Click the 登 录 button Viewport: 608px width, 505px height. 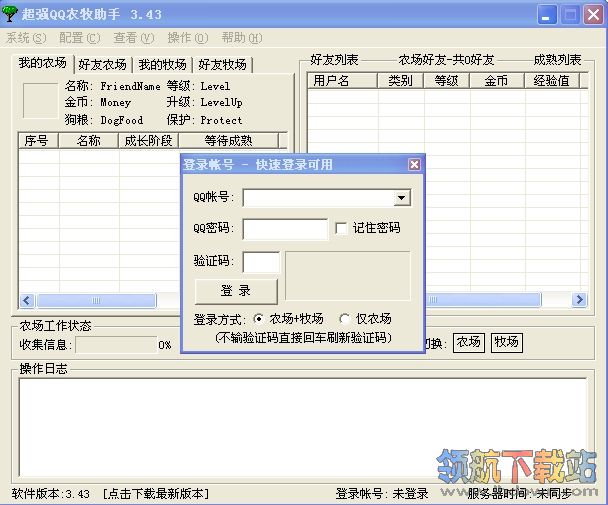[236, 291]
